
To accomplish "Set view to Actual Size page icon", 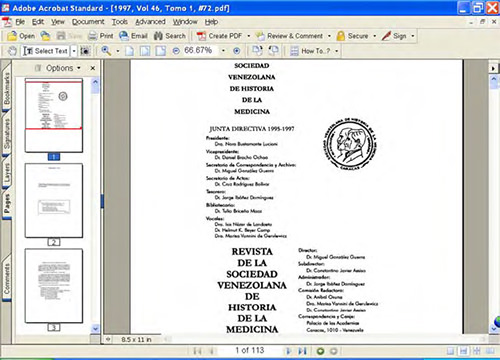I will (x=129, y=51).
